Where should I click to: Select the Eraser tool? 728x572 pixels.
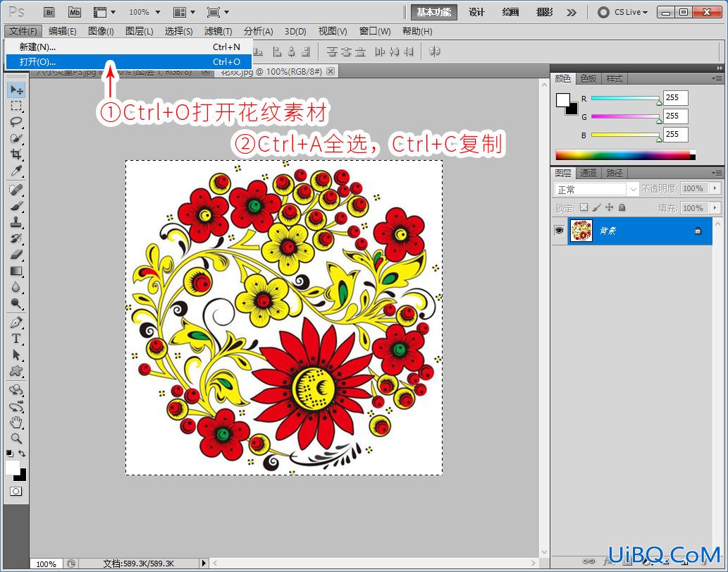point(16,255)
